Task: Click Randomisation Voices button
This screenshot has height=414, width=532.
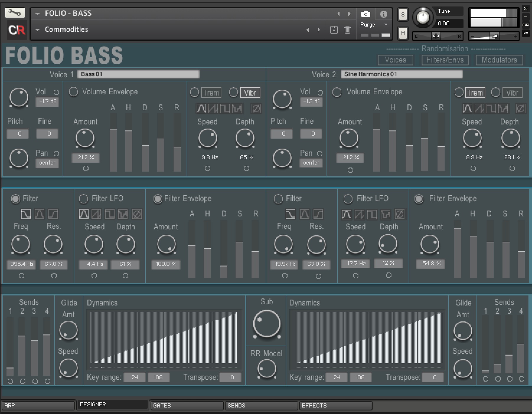Action: coord(395,60)
